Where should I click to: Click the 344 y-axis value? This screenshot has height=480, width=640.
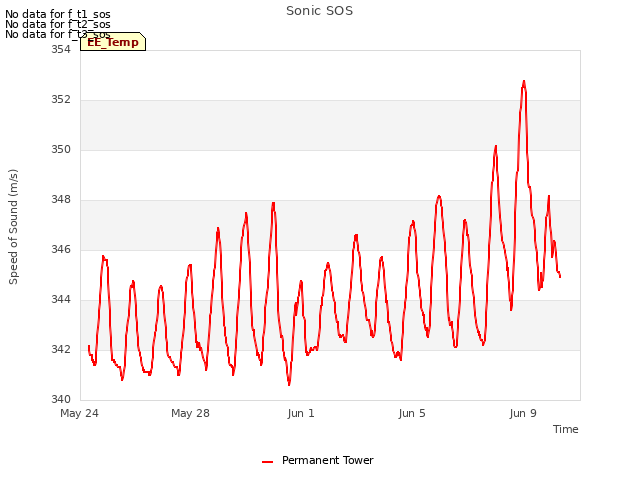[61, 300]
